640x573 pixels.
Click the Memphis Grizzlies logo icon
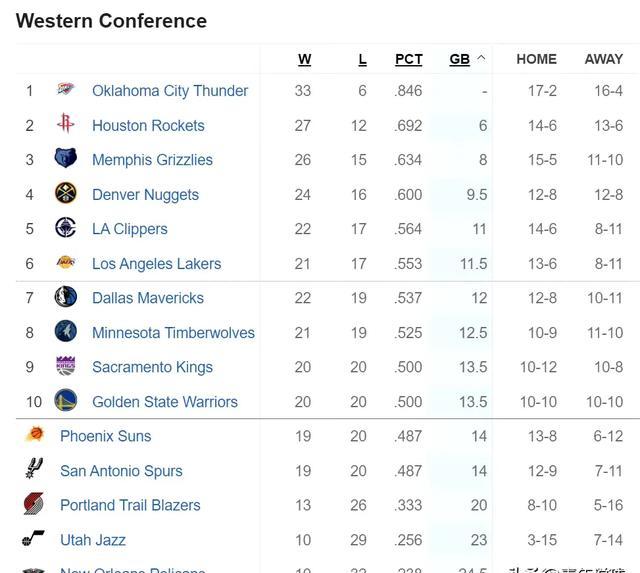(66, 160)
